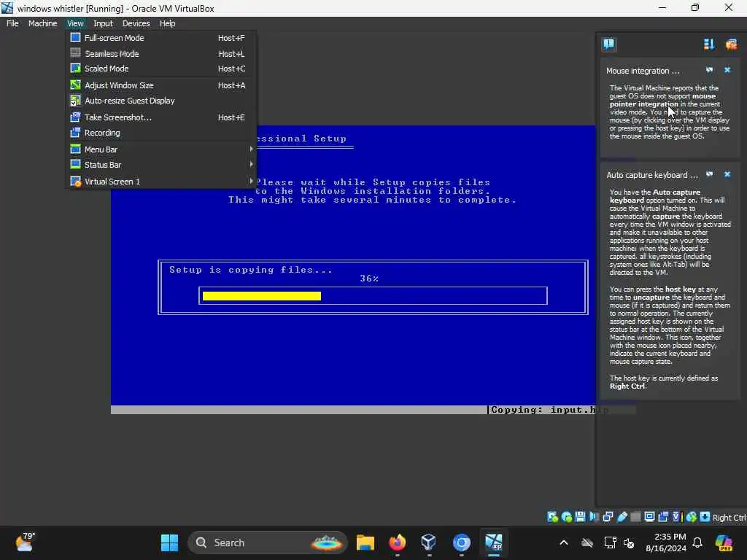Open the File menu
This screenshot has width=747, height=560.
click(x=12, y=23)
